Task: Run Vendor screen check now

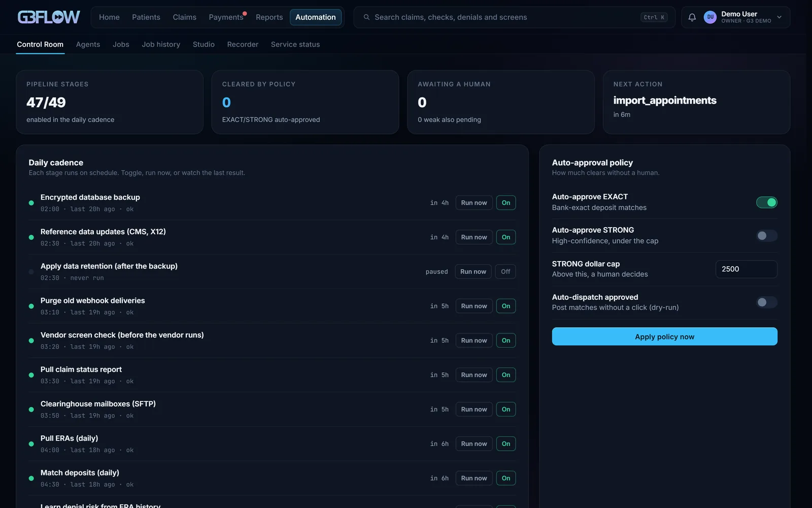Action: click(x=474, y=341)
